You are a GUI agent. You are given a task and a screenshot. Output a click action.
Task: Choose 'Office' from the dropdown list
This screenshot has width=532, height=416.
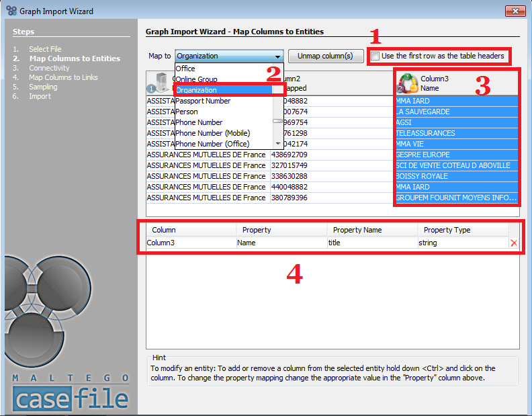coord(224,69)
